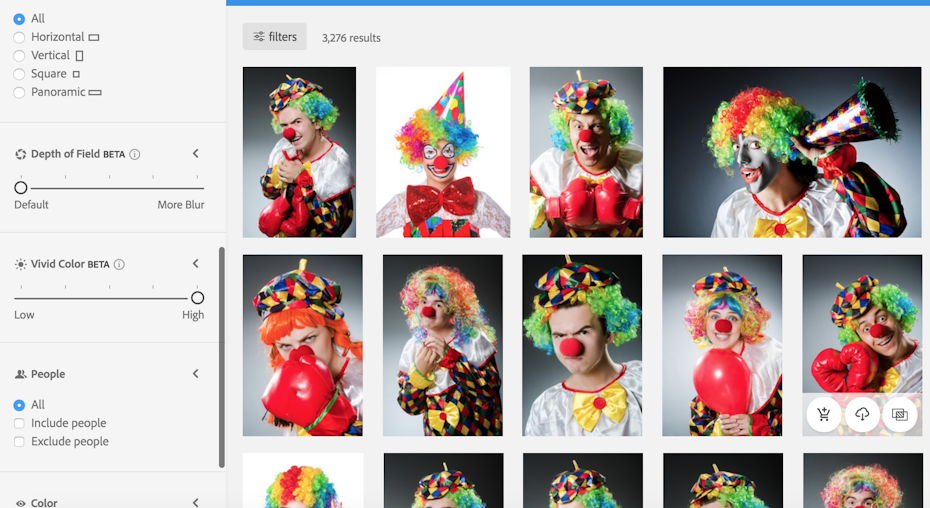Enable the Include people checkbox

[19, 423]
